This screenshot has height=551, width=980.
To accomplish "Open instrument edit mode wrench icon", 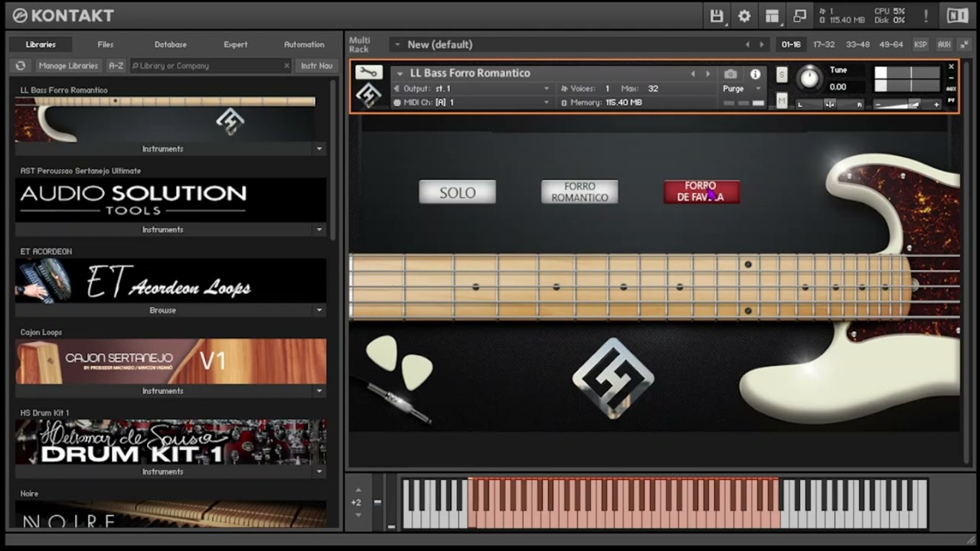I will [368, 73].
